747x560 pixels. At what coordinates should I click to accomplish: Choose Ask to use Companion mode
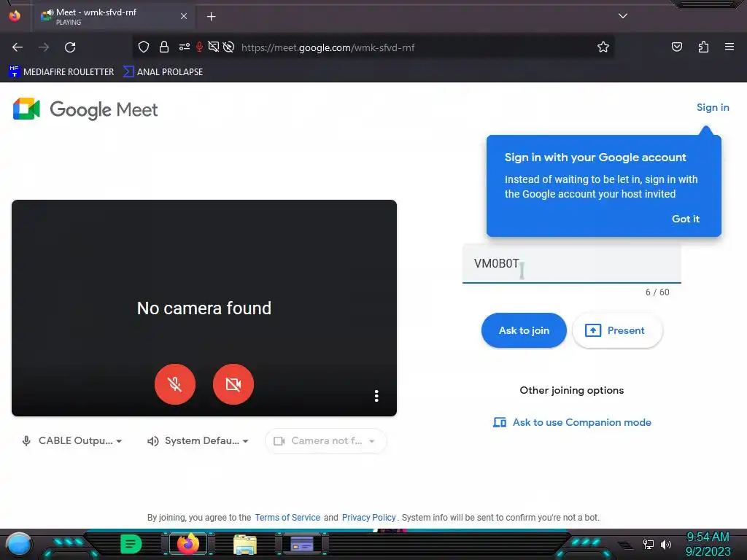[572, 422]
